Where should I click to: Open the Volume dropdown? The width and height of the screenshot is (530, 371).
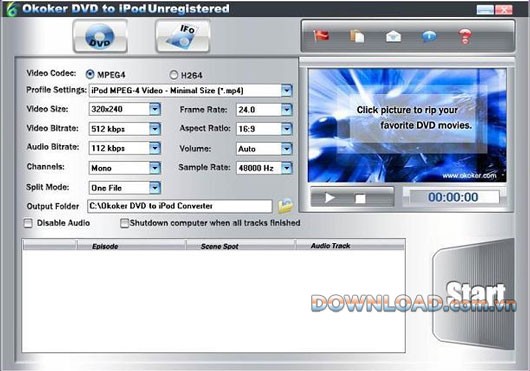tap(287, 148)
